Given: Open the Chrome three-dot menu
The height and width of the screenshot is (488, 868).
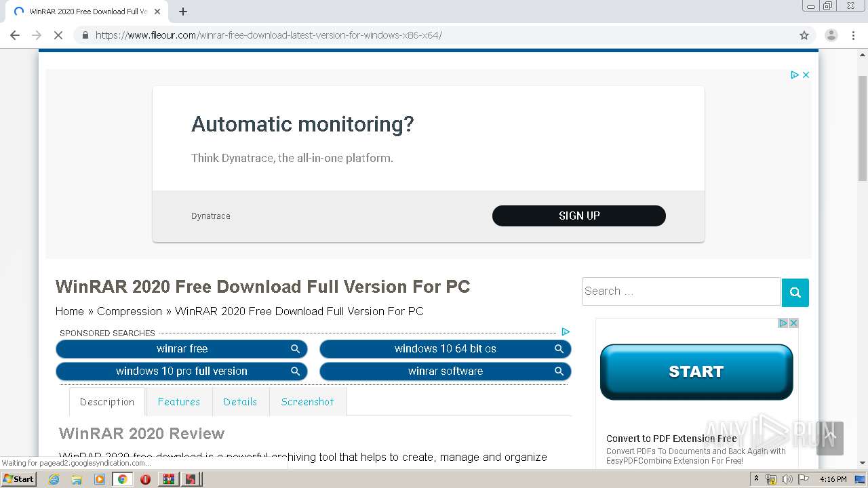Looking at the screenshot, I should [x=853, y=35].
